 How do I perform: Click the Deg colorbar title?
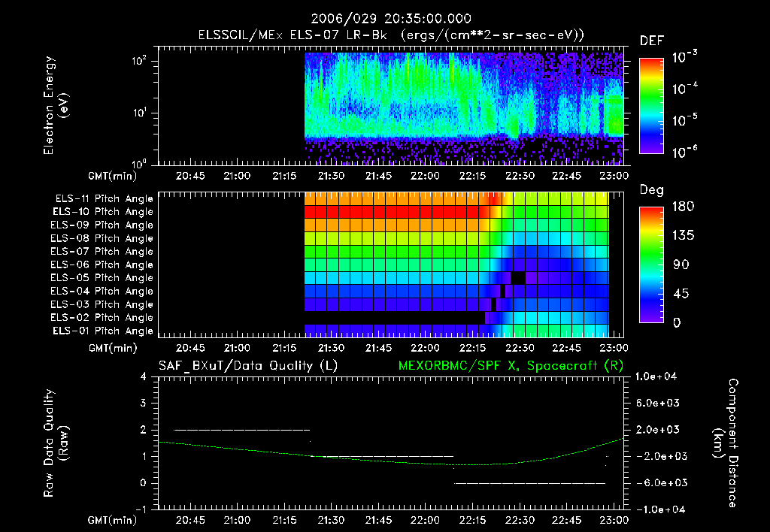(x=652, y=190)
